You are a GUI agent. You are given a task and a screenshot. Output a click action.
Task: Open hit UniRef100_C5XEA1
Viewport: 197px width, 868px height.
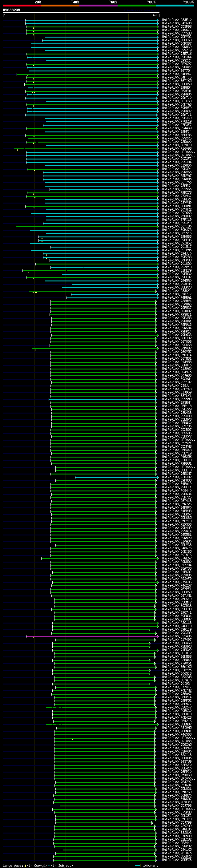click(177, 91)
